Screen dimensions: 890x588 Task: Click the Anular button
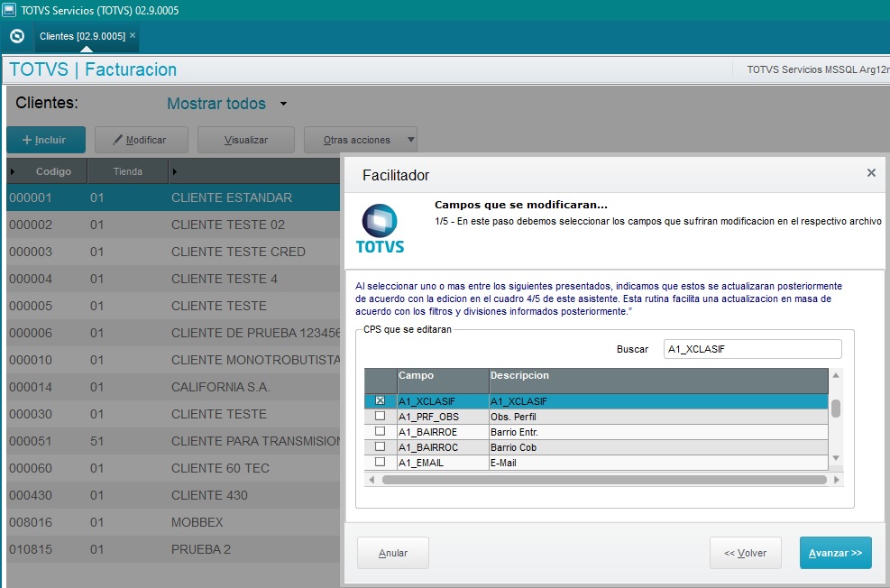click(x=393, y=553)
